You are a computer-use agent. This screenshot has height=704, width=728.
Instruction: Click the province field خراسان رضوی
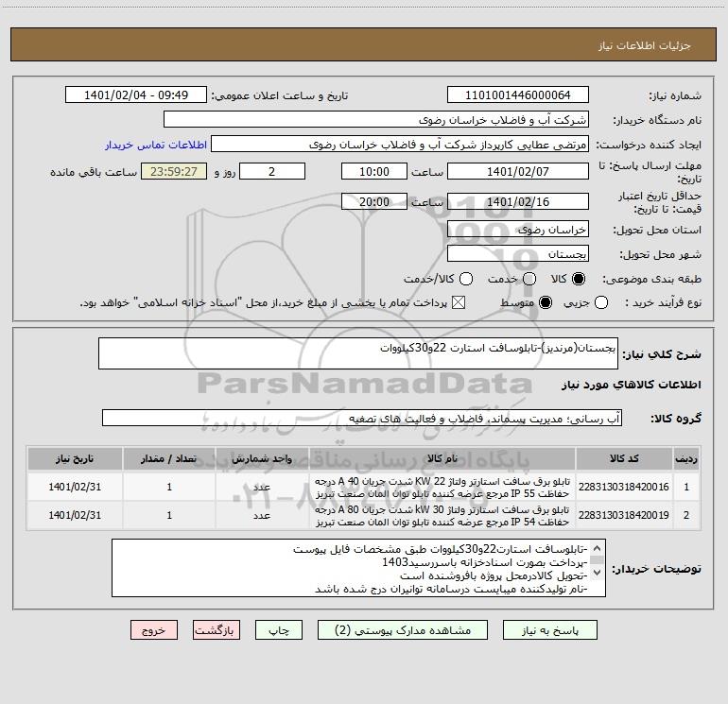(518, 229)
